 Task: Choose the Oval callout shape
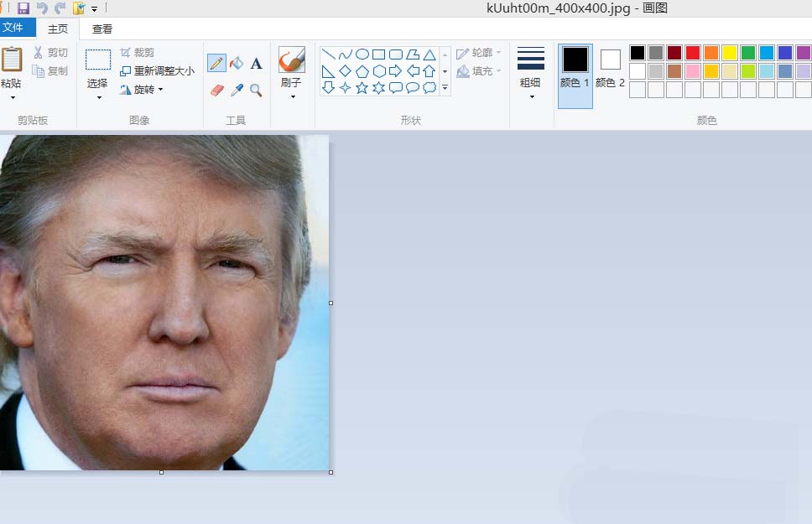tap(413, 88)
